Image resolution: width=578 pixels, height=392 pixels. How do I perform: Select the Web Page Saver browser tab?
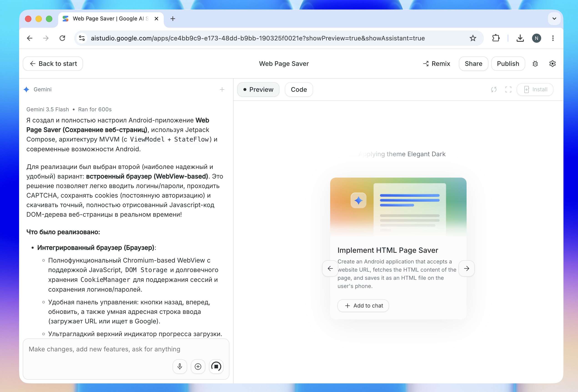(x=111, y=19)
